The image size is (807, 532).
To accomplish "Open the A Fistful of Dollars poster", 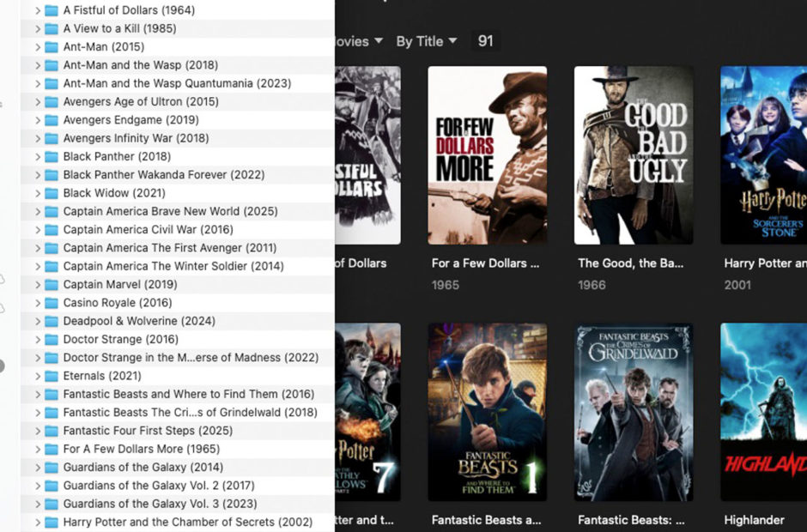I will pos(368,154).
